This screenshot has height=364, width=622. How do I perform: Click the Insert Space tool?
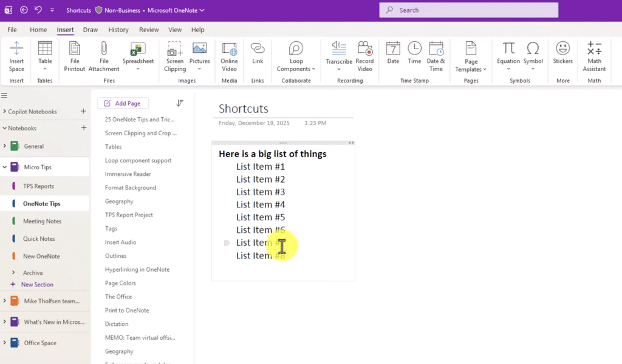[16, 56]
